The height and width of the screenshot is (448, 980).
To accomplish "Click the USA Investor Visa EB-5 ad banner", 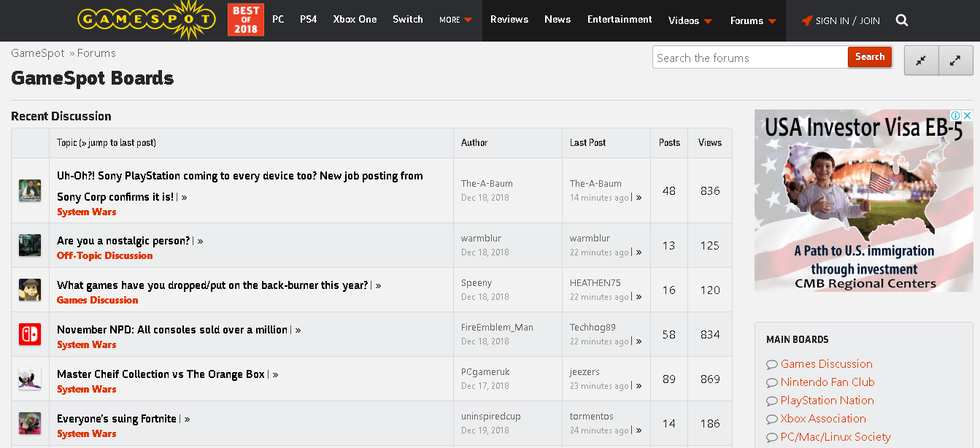I will (864, 201).
